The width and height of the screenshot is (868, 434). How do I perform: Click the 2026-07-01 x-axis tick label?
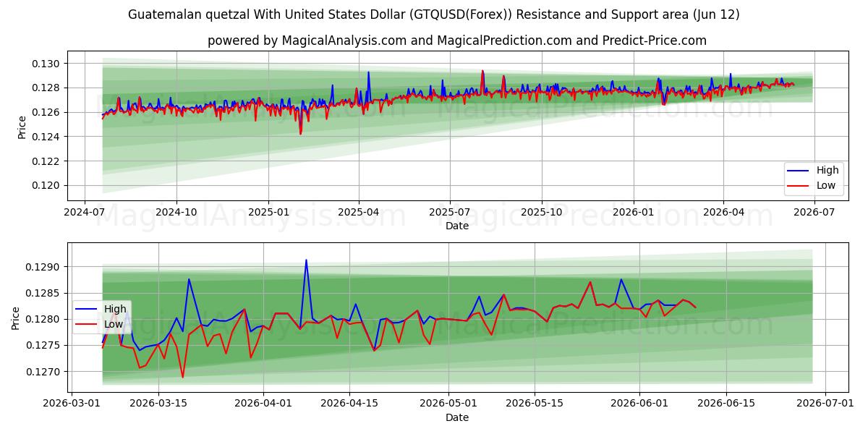click(x=825, y=404)
